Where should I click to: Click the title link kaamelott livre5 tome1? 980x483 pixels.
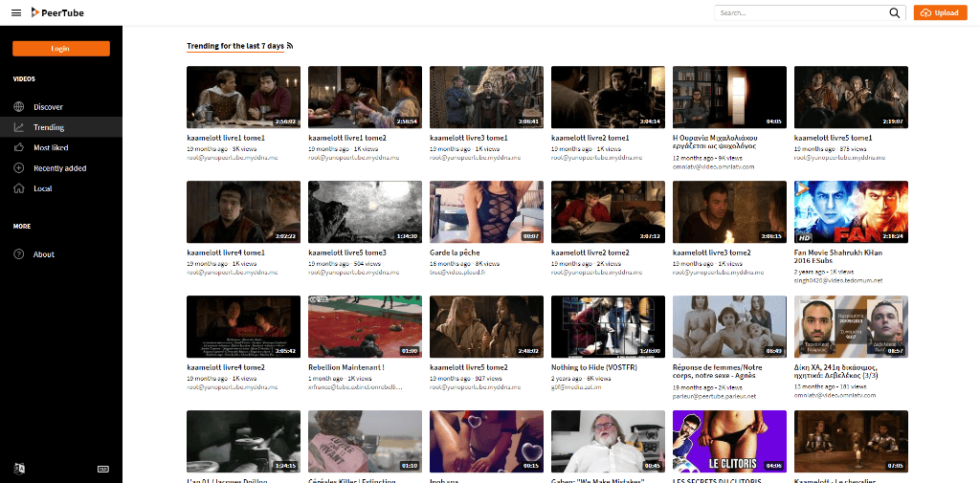(834, 138)
